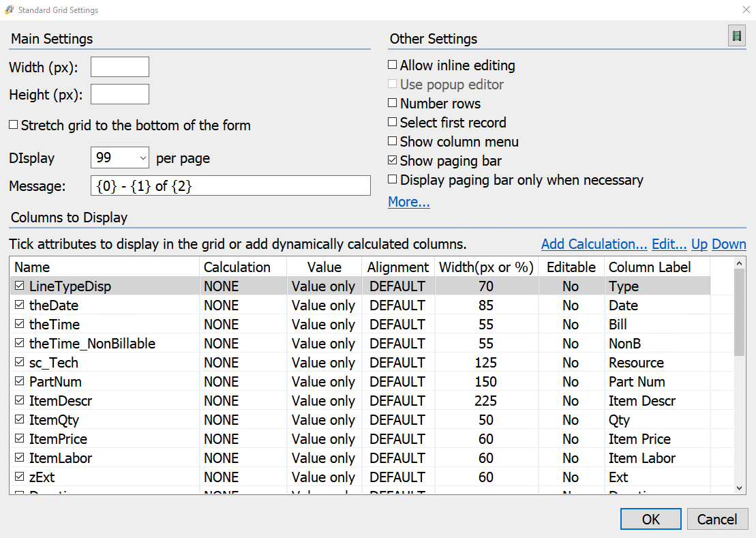Check Stretch grid to the bottom of the form

14,125
